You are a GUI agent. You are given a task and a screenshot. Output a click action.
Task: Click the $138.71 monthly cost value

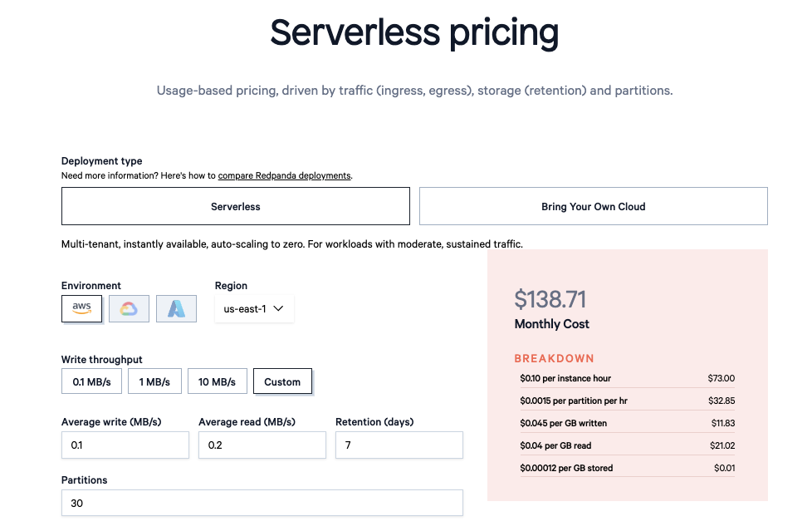[x=550, y=299]
